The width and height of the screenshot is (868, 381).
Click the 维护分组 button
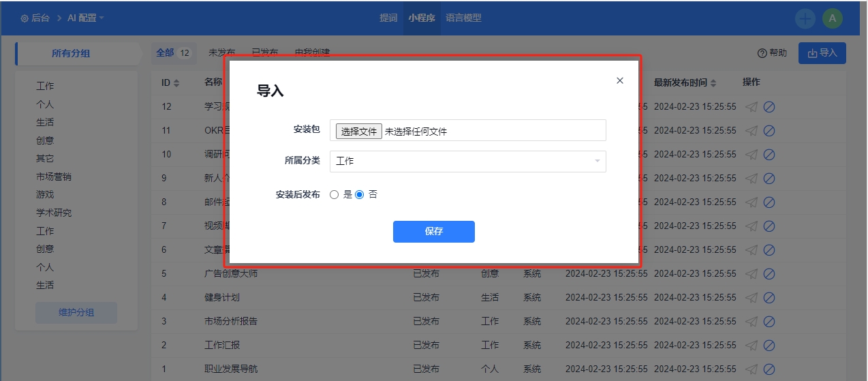pos(76,313)
